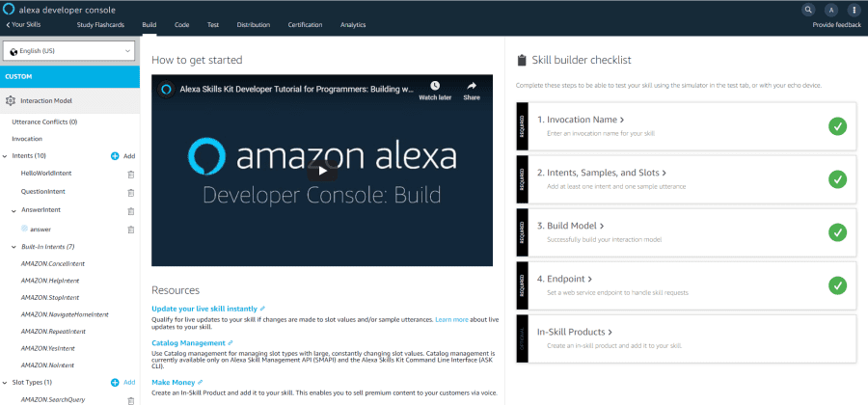Open the Certification tab

point(305,25)
